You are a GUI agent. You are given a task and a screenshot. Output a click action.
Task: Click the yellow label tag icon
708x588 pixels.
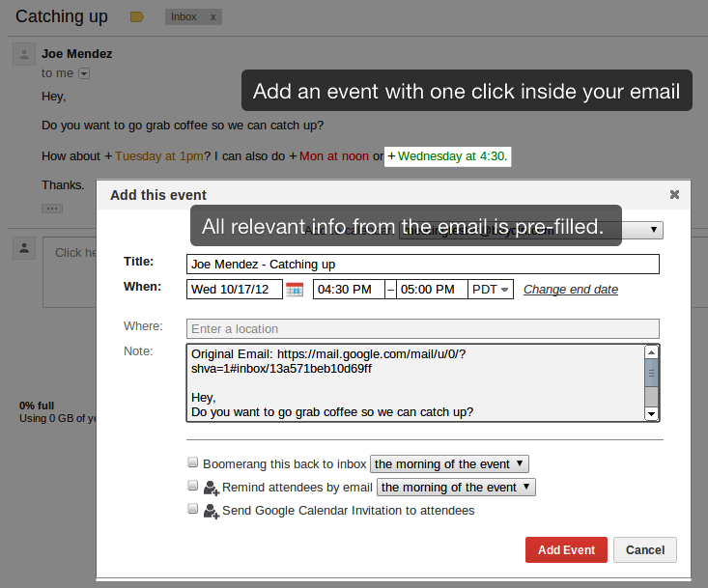point(137,17)
